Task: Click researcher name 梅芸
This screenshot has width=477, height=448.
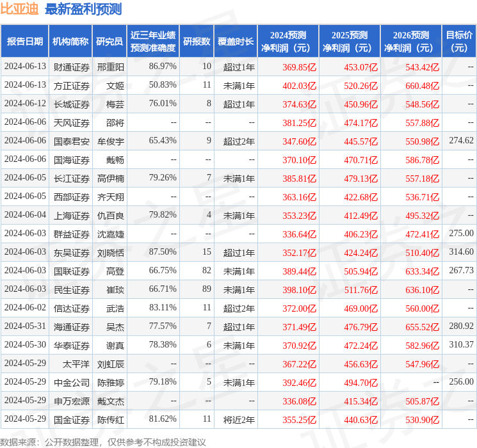Action: click(115, 104)
